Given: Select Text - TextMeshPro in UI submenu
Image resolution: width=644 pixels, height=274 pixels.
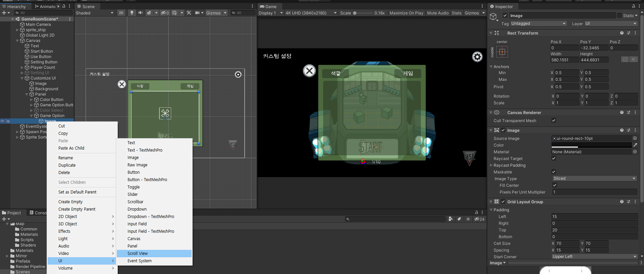Looking at the screenshot, I should tap(154, 150).
